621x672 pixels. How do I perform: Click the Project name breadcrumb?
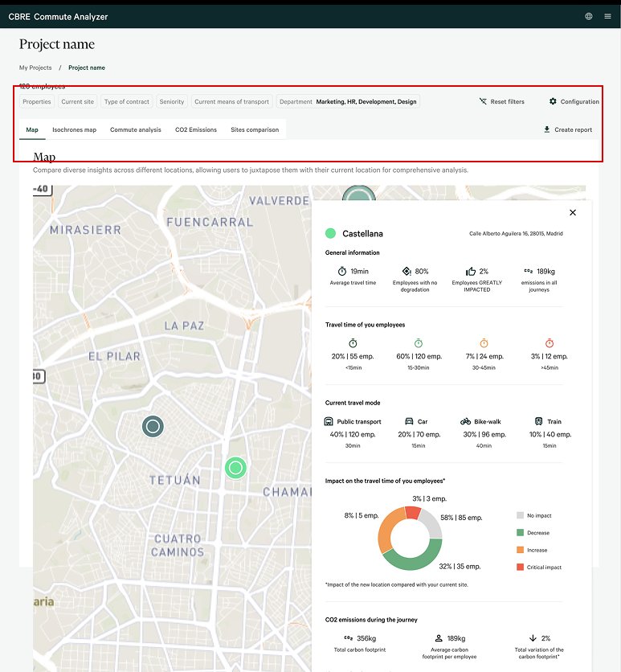click(x=87, y=68)
